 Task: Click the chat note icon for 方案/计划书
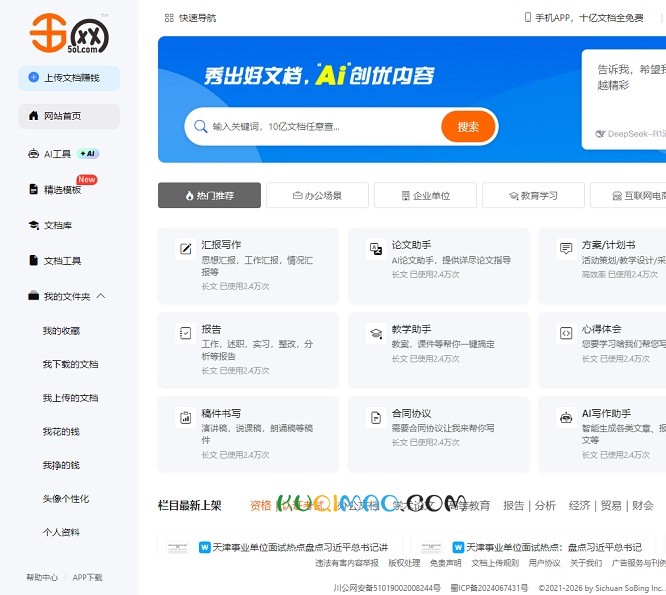566,248
